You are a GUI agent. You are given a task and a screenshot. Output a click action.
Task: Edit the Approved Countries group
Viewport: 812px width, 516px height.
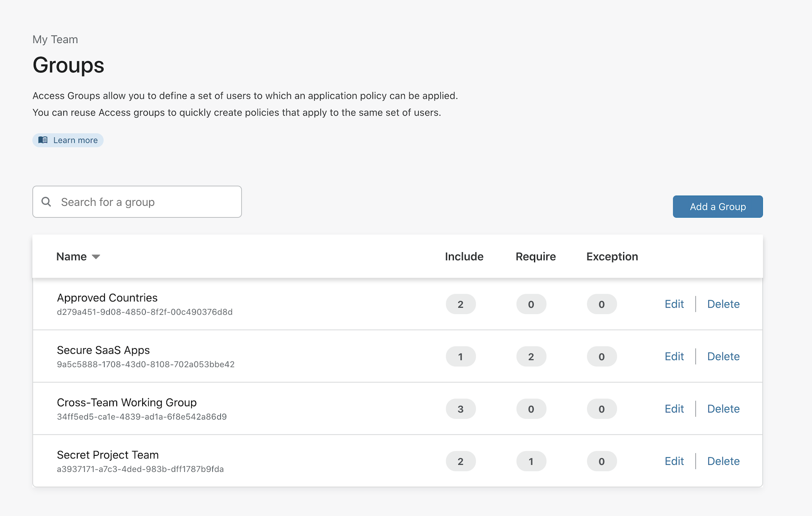(674, 304)
